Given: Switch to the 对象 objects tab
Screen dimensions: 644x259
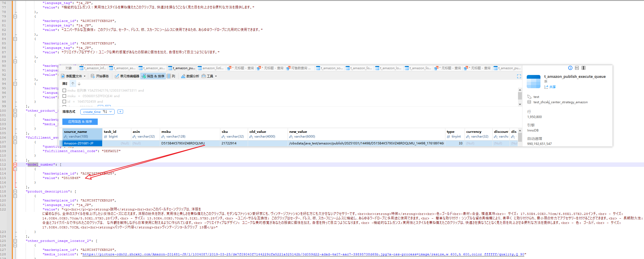Looking at the screenshot, I should tap(68, 68).
